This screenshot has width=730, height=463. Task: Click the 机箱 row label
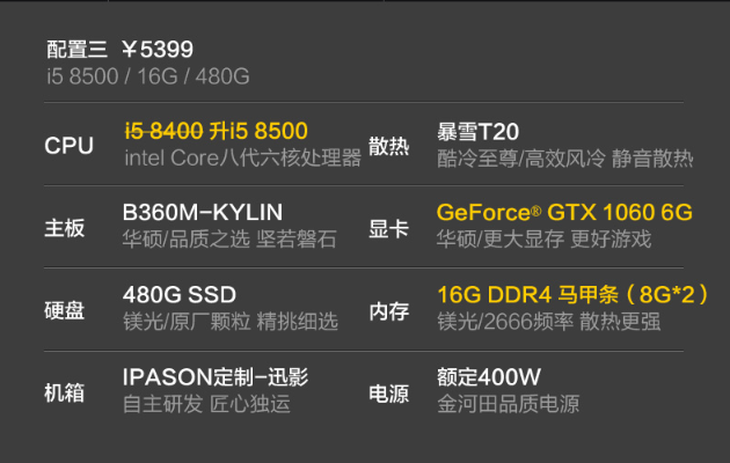pos(65,392)
